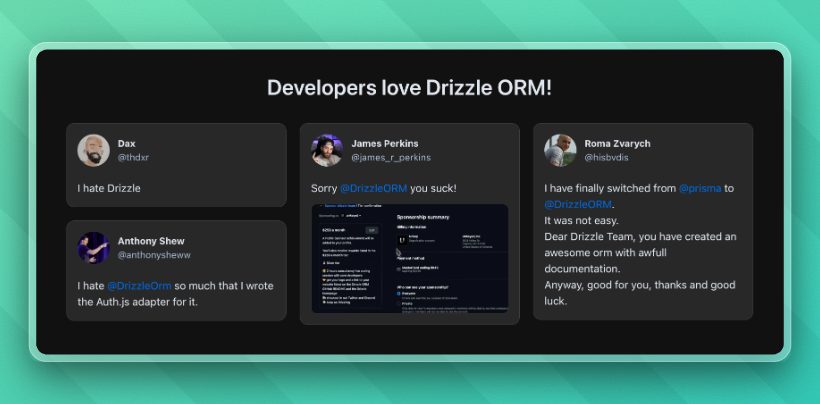
Task: Open @DrizzleORM mention in James Perkins' tweet
Action: pyautogui.click(x=373, y=188)
